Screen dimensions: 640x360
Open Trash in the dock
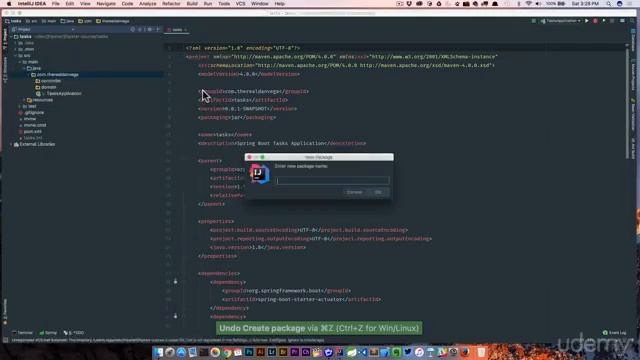pyautogui.click(x=482, y=352)
